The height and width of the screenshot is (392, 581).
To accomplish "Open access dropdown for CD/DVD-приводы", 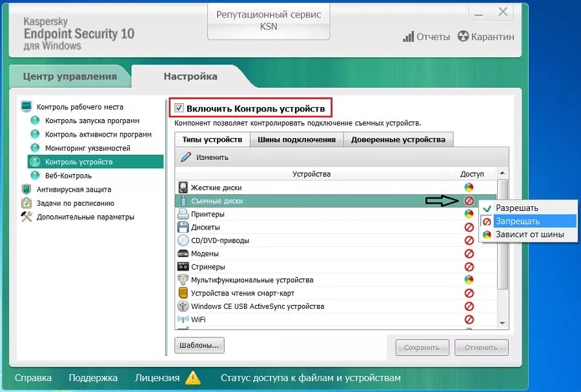I will (x=469, y=240).
